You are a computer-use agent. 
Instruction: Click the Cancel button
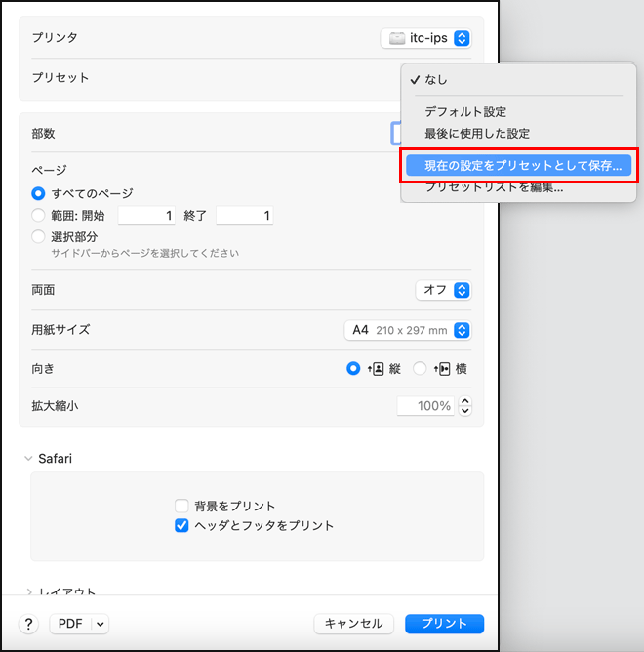click(x=353, y=624)
